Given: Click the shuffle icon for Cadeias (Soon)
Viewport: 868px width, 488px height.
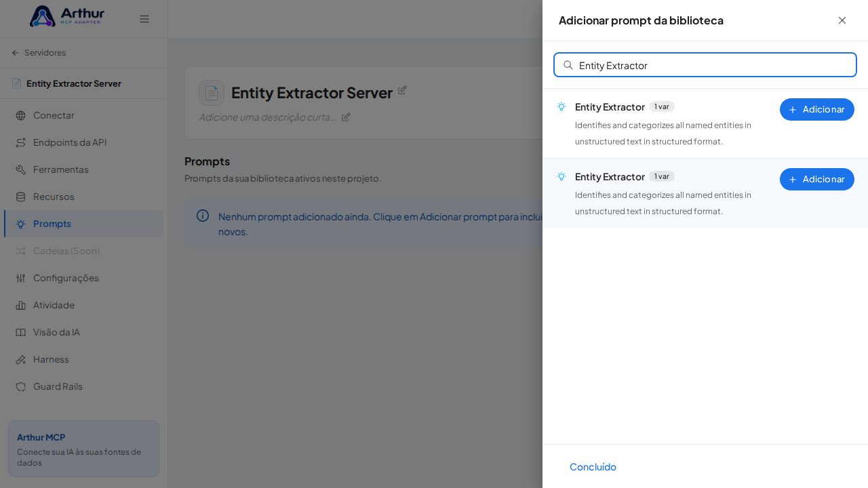Looking at the screenshot, I should [x=20, y=251].
